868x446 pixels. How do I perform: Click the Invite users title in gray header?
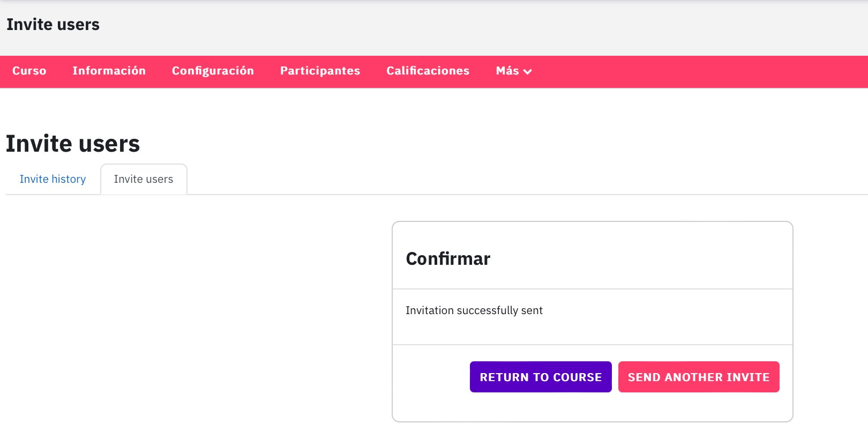(x=53, y=25)
